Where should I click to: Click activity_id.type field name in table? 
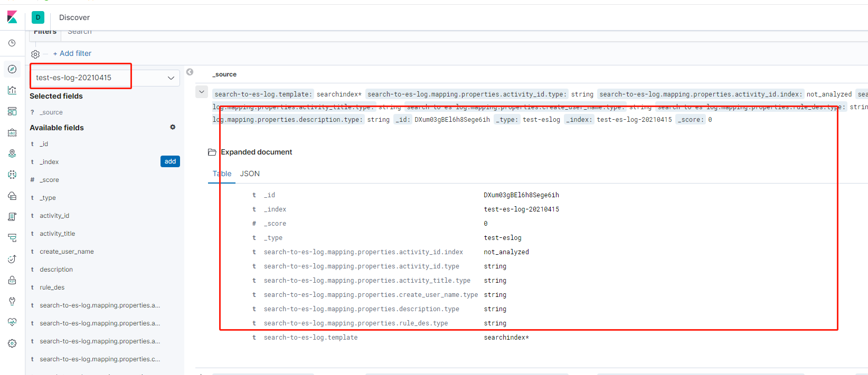coord(362,266)
